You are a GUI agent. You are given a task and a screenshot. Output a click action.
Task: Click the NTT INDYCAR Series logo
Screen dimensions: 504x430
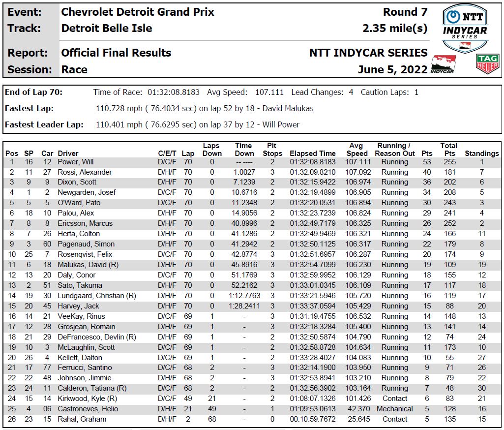point(465,28)
